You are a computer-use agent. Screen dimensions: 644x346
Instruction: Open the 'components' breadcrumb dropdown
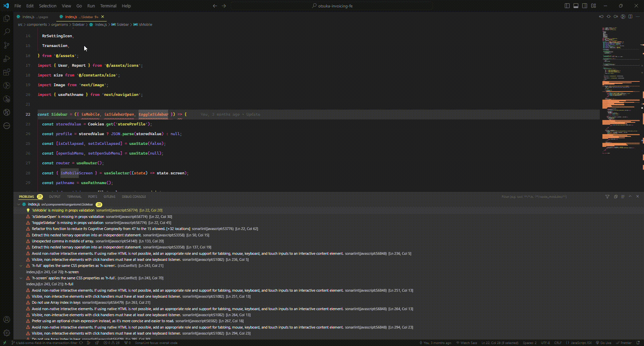pos(37,24)
